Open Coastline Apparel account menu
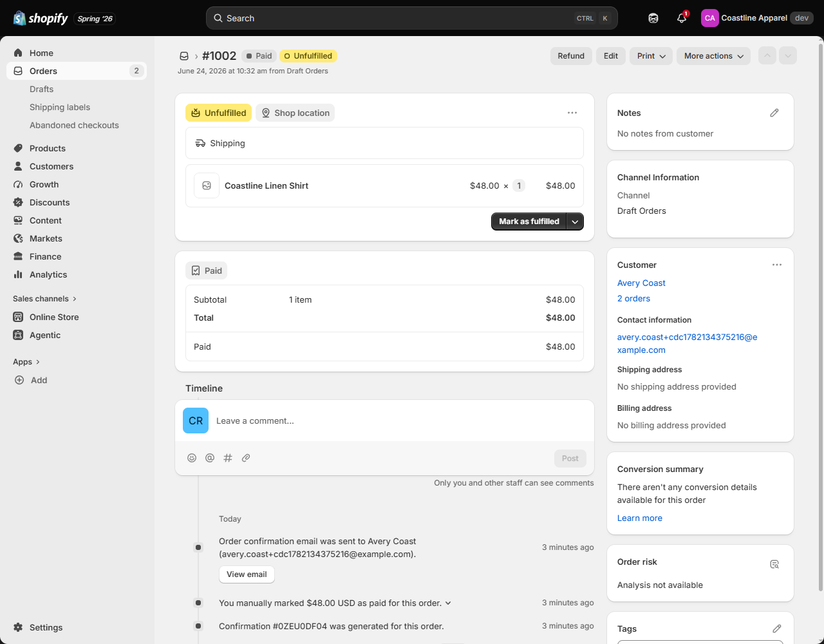 pos(757,18)
